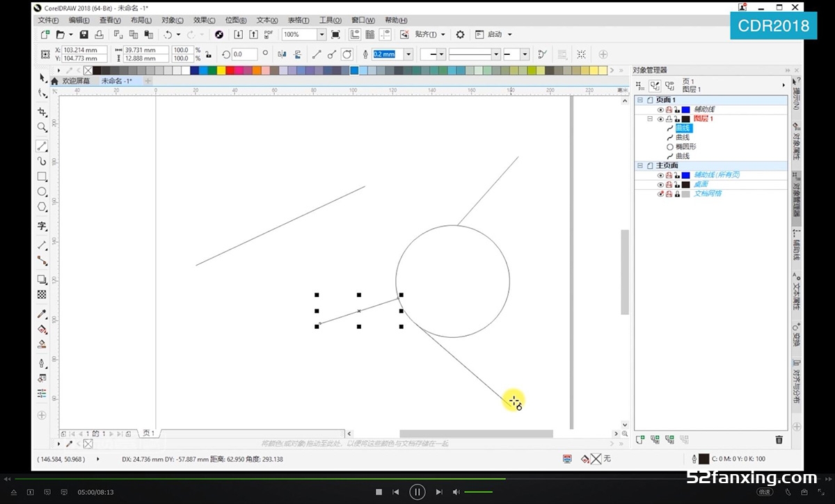835x504 pixels.
Task: Click the video volume slider
Action: 478,492
